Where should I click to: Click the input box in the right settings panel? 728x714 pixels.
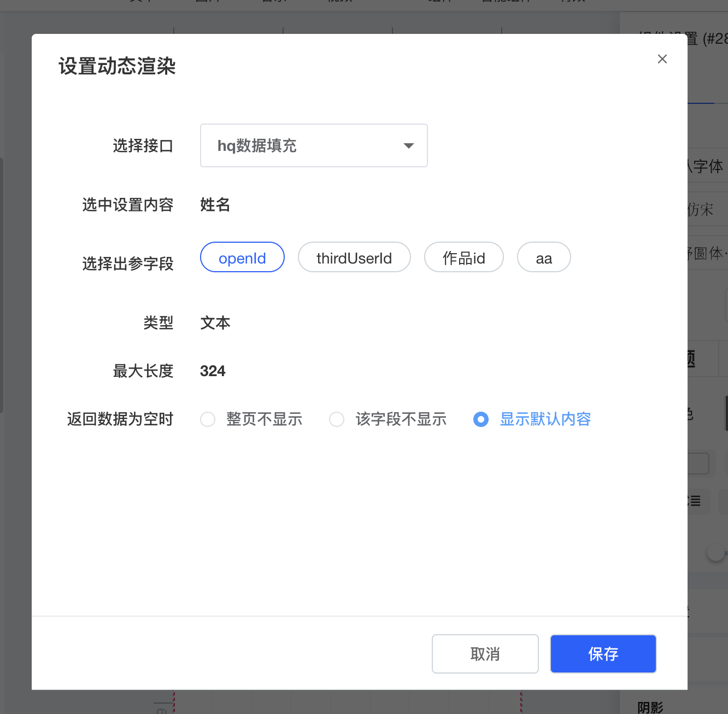tap(698, 464)
